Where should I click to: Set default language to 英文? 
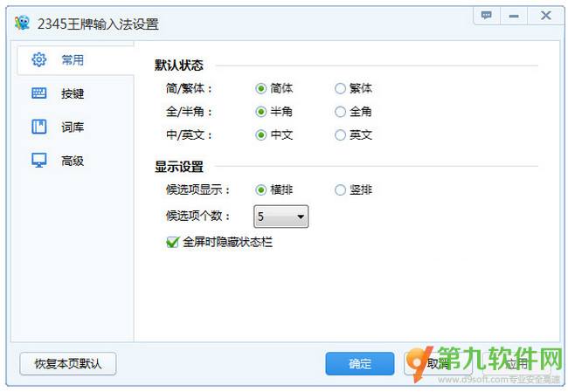point(340,135)
